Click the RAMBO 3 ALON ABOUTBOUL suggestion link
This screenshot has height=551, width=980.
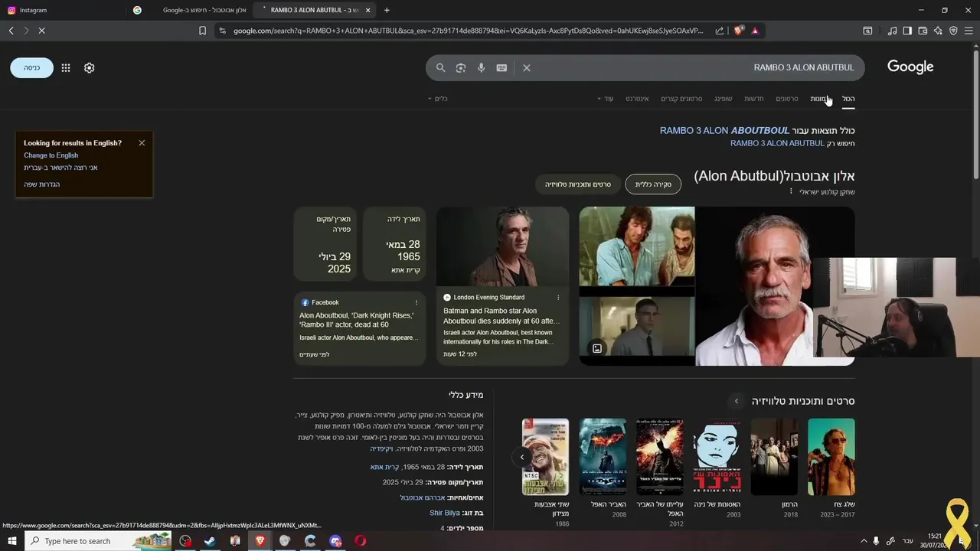(724, 131)
